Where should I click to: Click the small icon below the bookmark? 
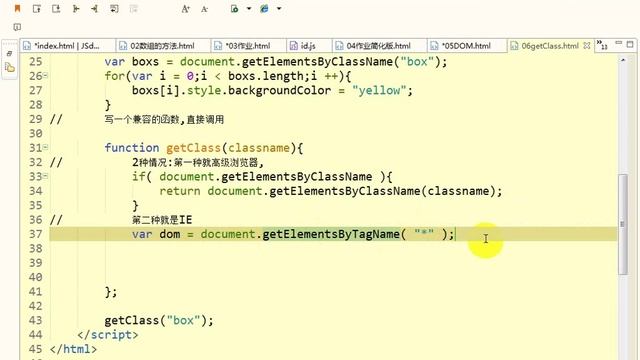point(17,27)
